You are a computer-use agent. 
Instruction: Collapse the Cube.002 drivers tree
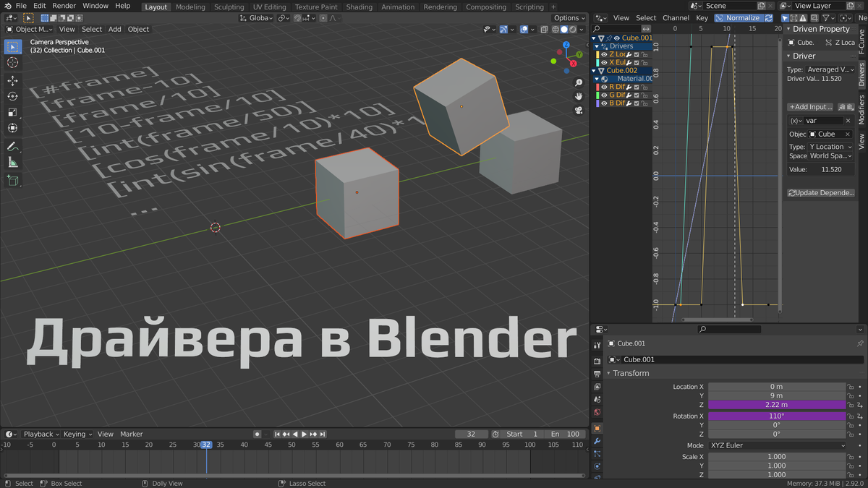coord(595,70)
